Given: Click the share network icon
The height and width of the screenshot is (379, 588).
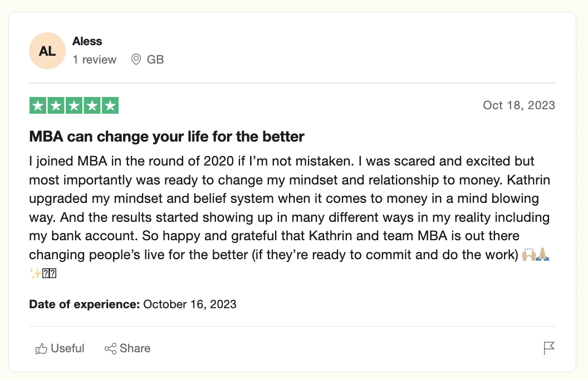Looking at the screenshot, I should [110, 348].
